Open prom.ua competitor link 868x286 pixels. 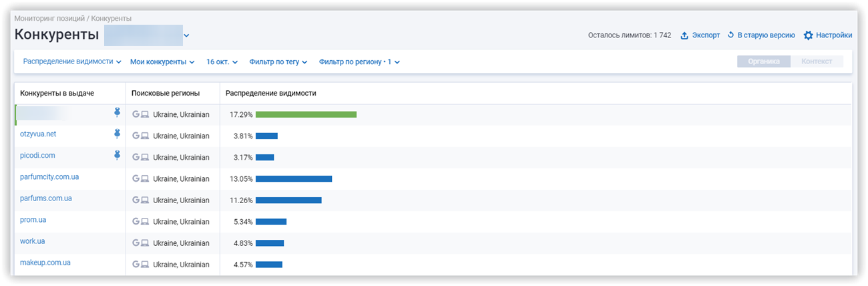tap(33, 219)
